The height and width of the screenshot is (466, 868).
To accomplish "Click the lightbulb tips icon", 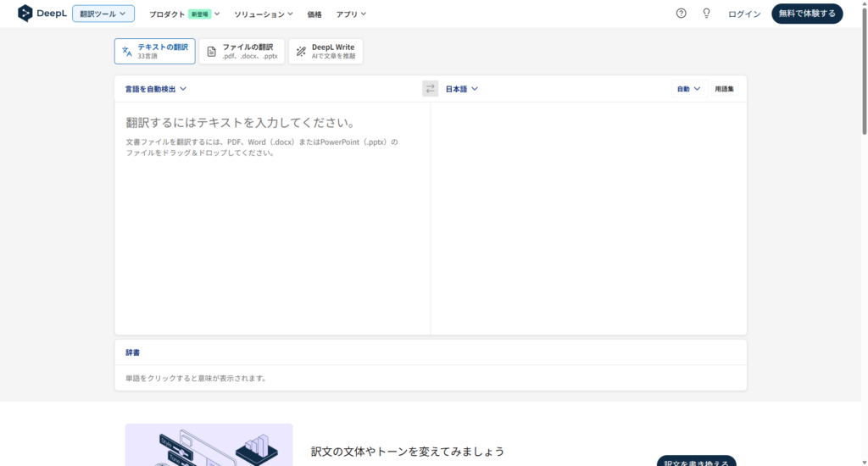I will coord(706,14).
